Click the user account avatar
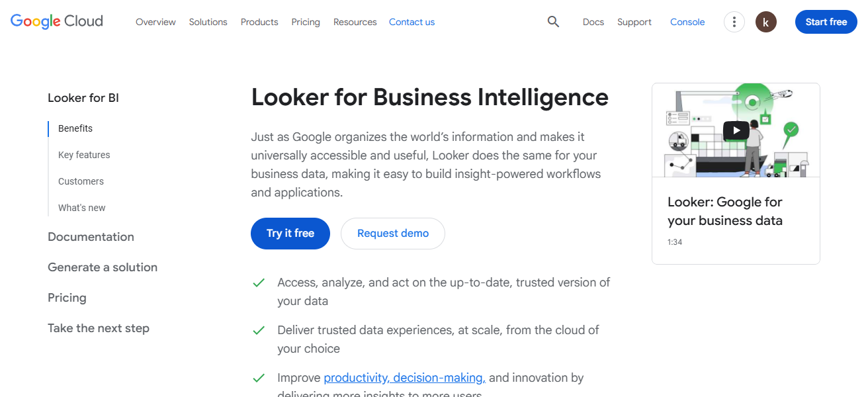The height and width of the screenshot is (397, 868). [x=765, y=22]
